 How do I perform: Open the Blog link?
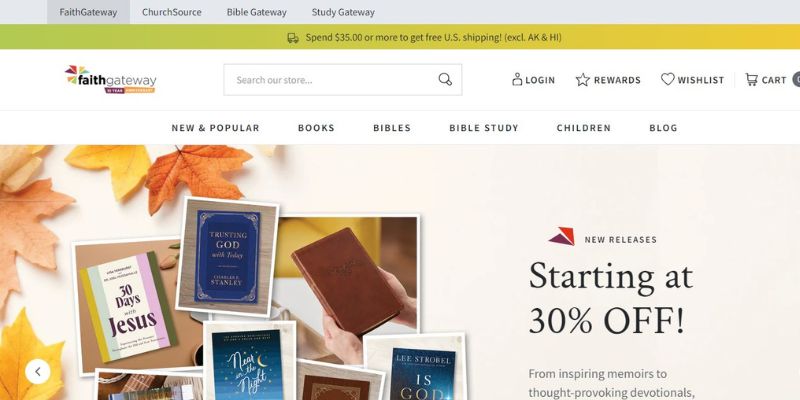point(663,128)
